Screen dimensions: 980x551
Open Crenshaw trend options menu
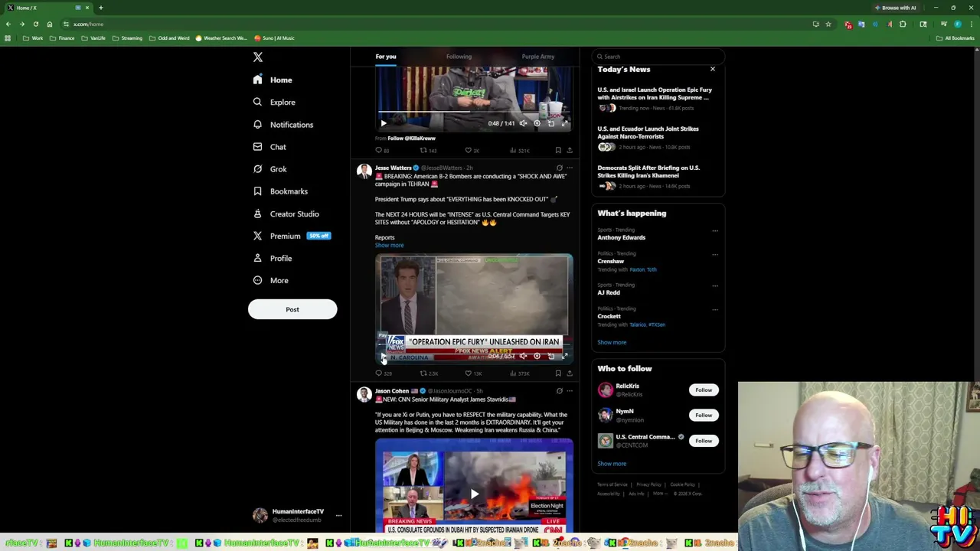click(x=715, y=254)
